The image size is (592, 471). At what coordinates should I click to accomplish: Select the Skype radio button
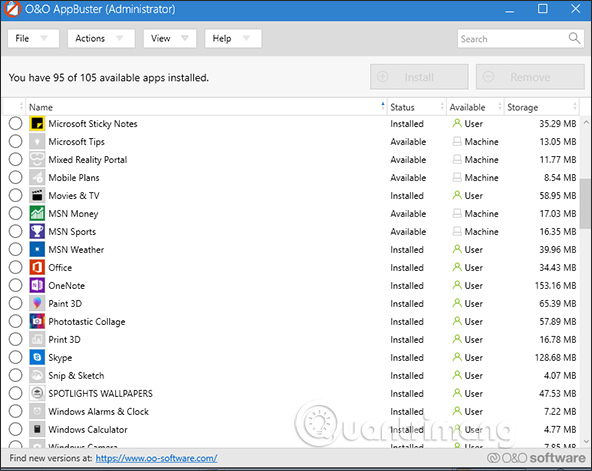tap(15, 357)
